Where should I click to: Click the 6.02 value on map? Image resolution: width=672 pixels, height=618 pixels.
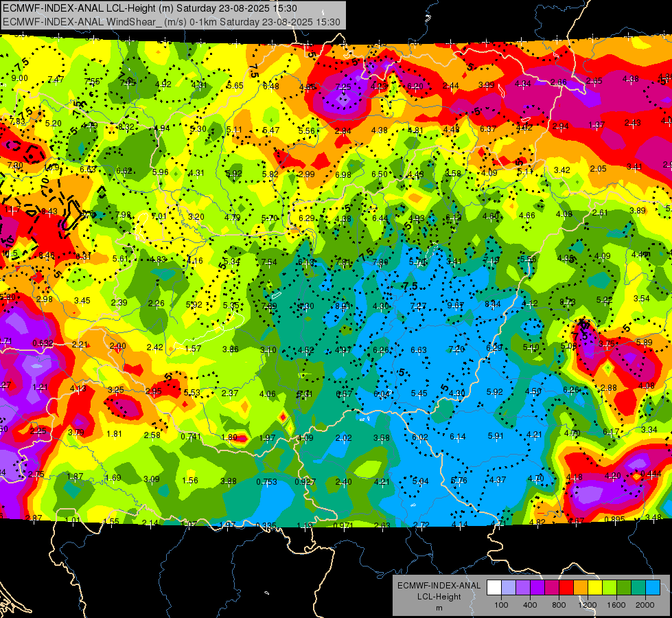click(419, 437)
